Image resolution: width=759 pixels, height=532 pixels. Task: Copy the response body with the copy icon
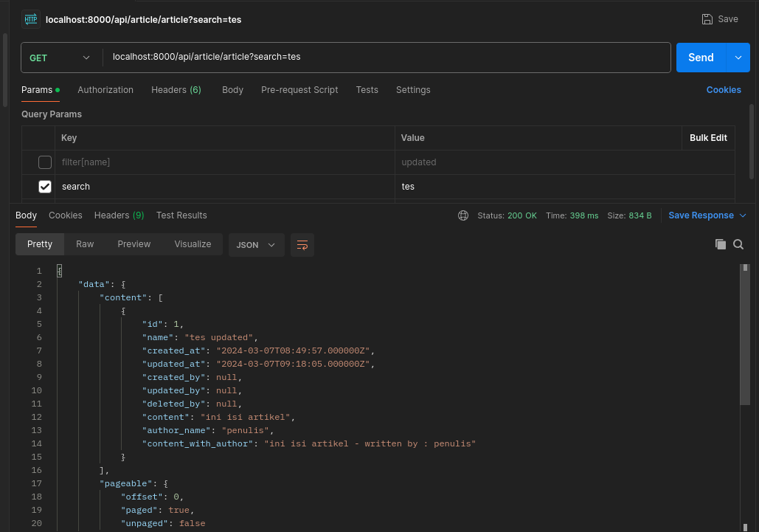(x=721, y=244)
